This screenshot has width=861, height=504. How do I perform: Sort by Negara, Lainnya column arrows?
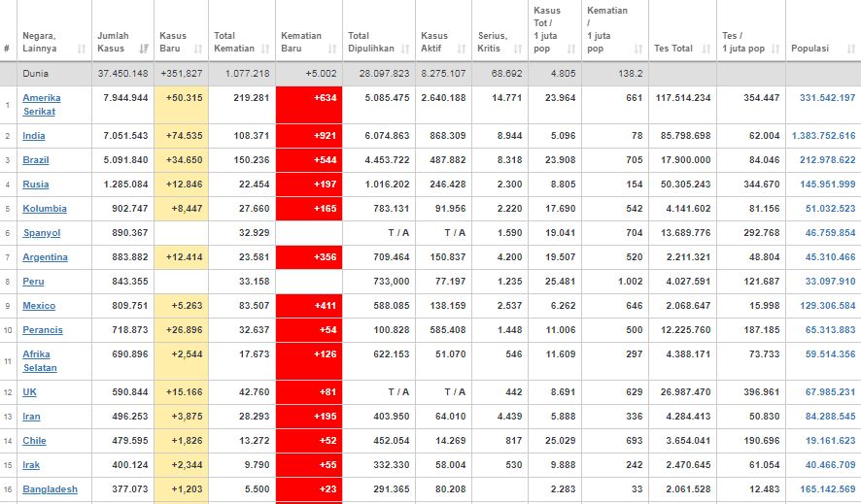82,49
